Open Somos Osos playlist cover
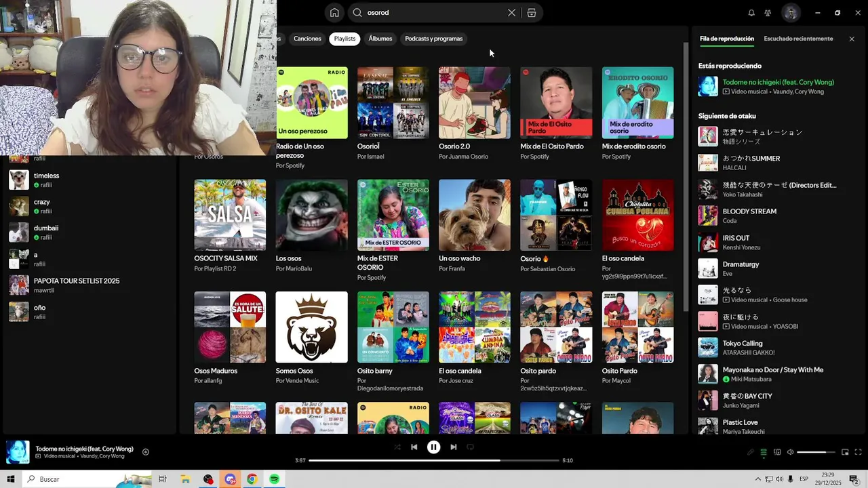868x488 pixels. pyautogui.click(x=312, y=327)
